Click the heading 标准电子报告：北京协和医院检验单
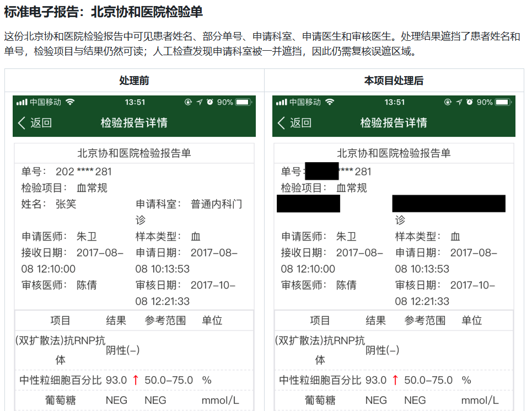 pyautogui.click(x=104, y=12)
